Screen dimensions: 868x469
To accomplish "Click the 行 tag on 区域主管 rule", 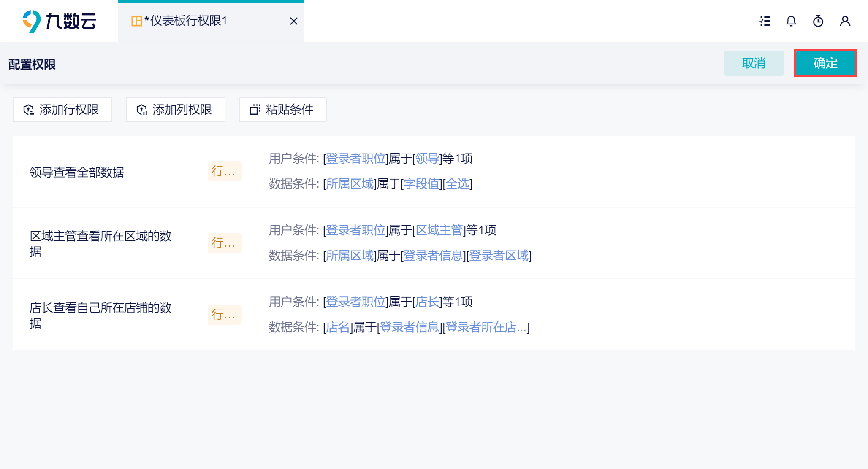I will (225, 243).
